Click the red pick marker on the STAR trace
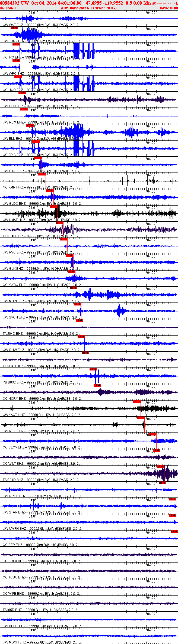This screenshot has width=178, height=644. pos(173,499)
